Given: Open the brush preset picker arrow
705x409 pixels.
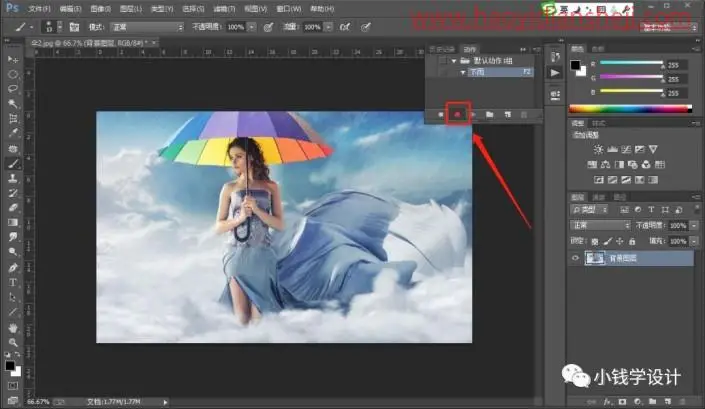Looking at the screenshot, I should 60,27.
